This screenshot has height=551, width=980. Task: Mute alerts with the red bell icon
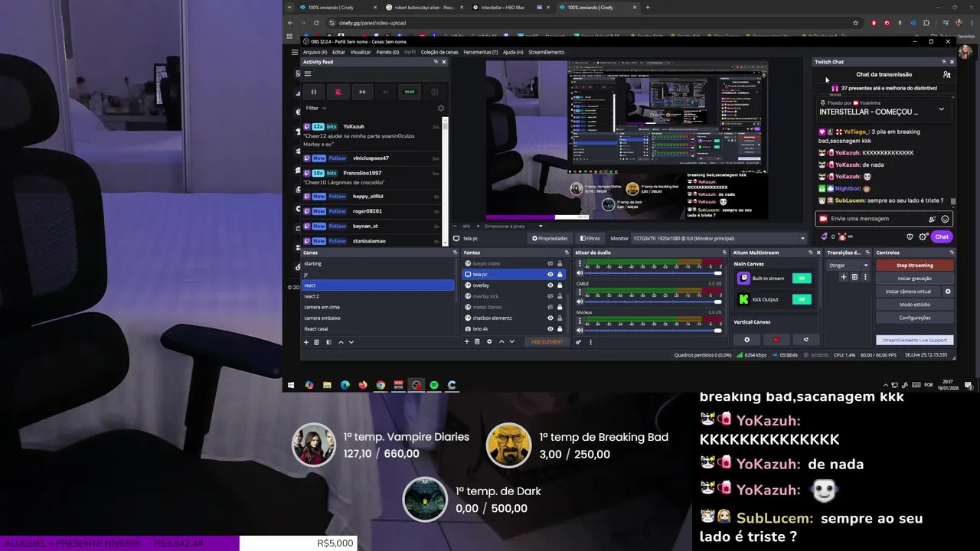click(338, 92)
